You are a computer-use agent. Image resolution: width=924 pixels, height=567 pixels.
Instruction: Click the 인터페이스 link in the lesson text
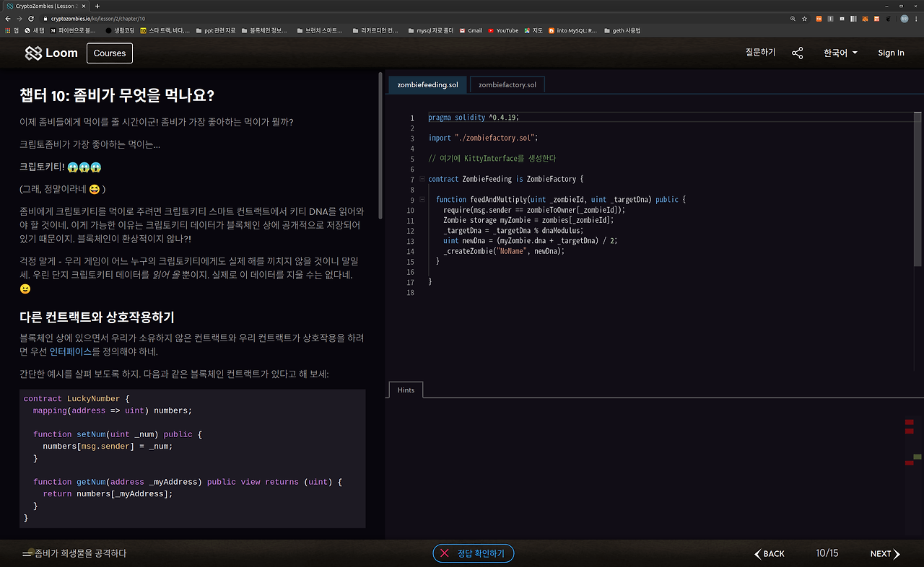pos(70,352)
